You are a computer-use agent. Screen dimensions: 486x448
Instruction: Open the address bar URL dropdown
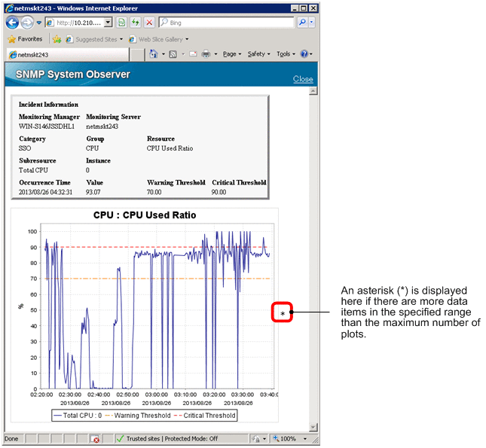point(108,23)
